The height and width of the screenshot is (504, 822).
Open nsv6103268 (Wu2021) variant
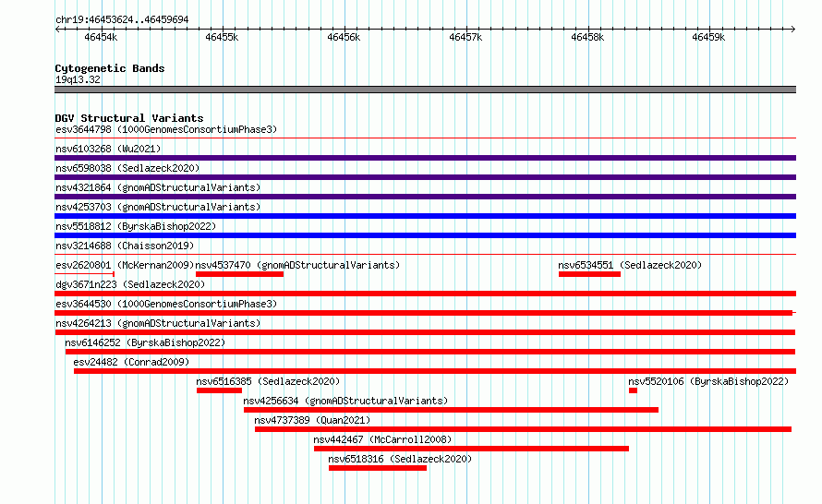tap(108, 149)
